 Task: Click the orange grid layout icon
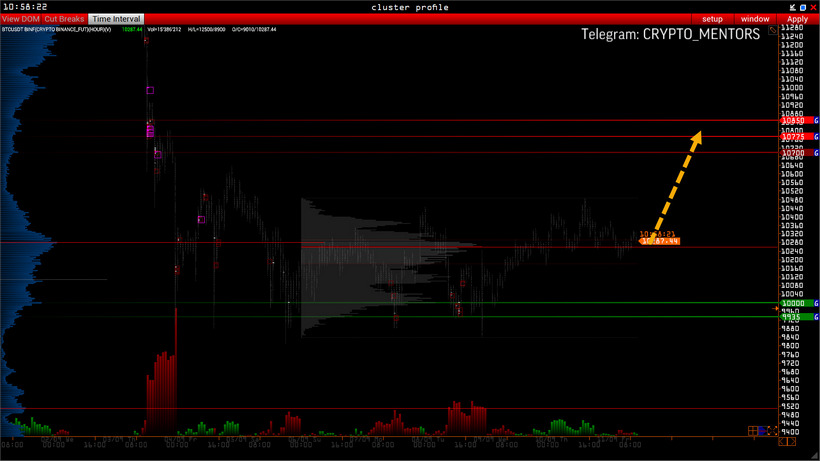point(753,431)
